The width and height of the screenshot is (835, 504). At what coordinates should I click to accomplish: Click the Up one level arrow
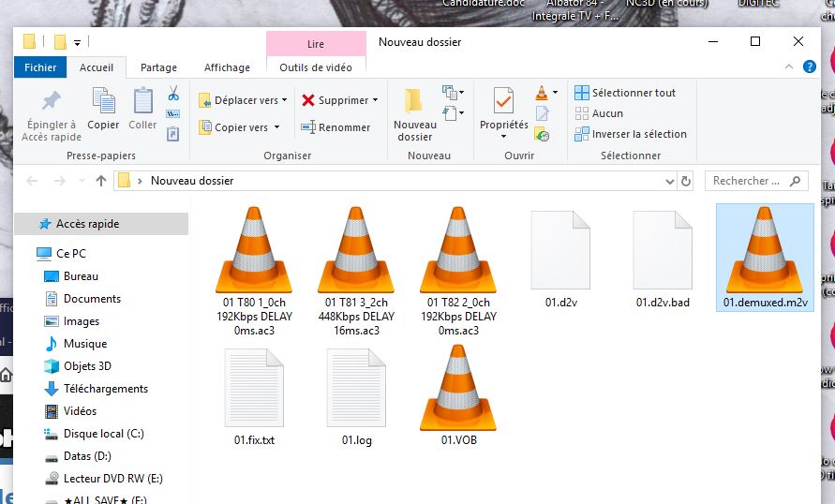(100, 181)
